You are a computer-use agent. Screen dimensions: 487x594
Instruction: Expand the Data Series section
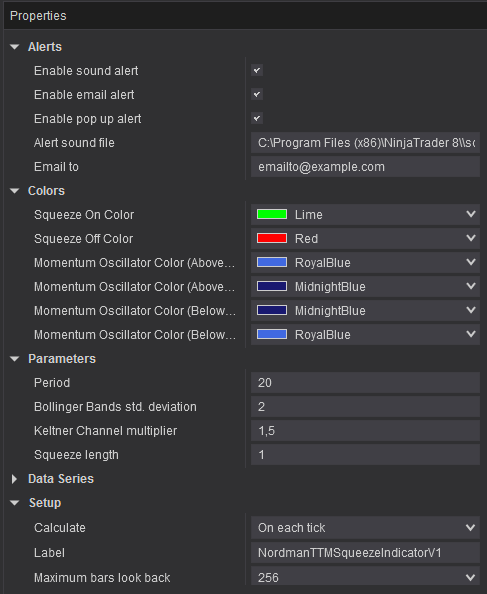14,479
